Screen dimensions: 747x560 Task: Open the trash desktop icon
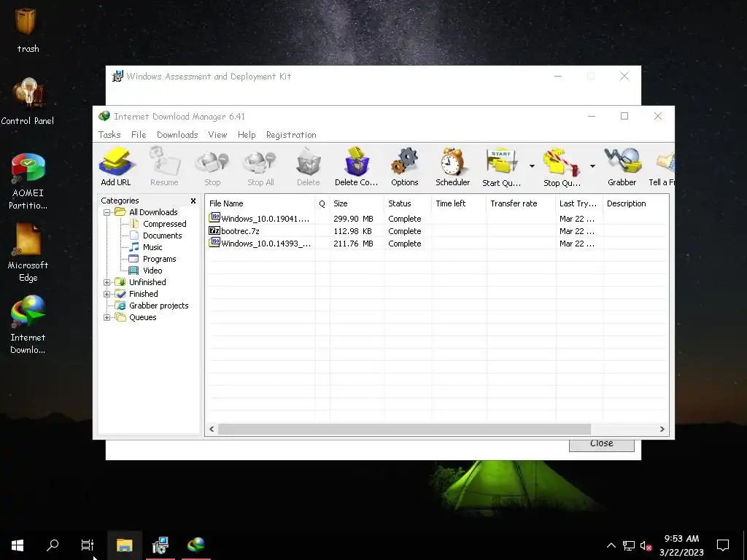pyautogui.click(x=28, y=29)
